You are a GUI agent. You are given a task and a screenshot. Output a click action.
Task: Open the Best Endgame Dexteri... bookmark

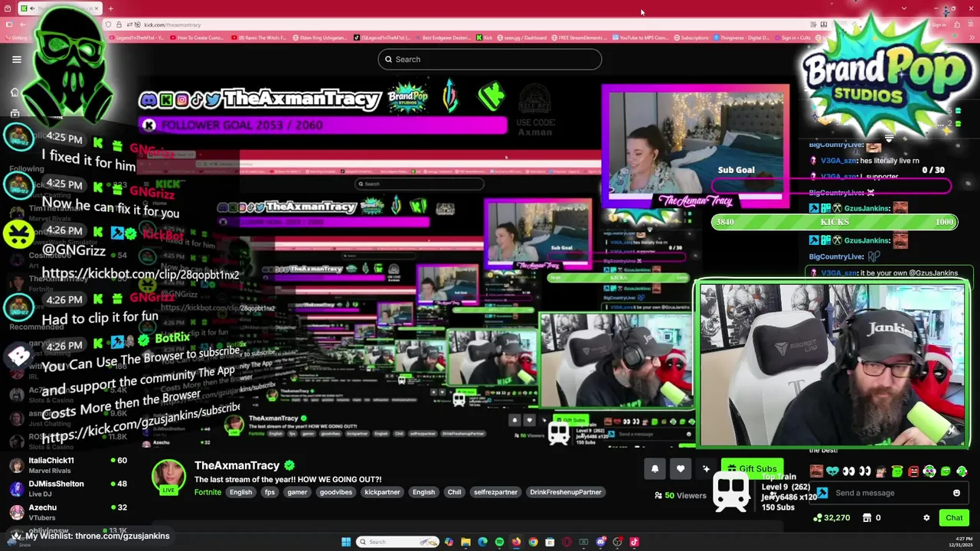pyautogui.click(x=443, y=37)
